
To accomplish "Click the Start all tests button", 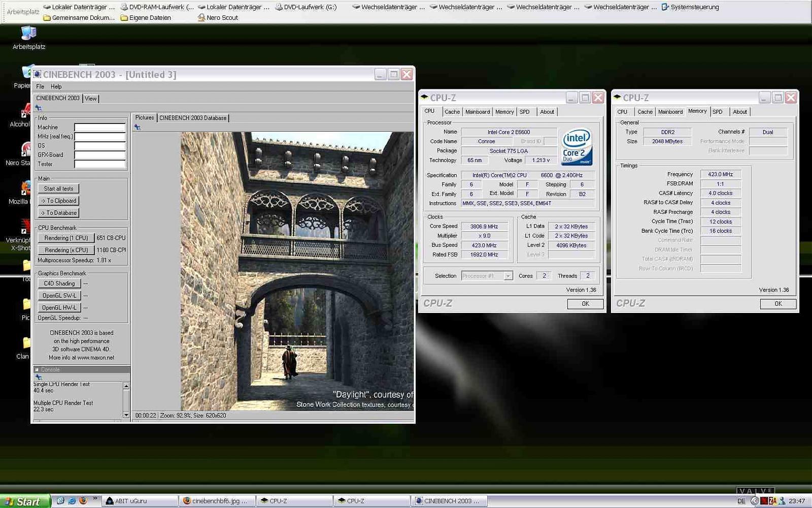I will (x=58, y=188).
